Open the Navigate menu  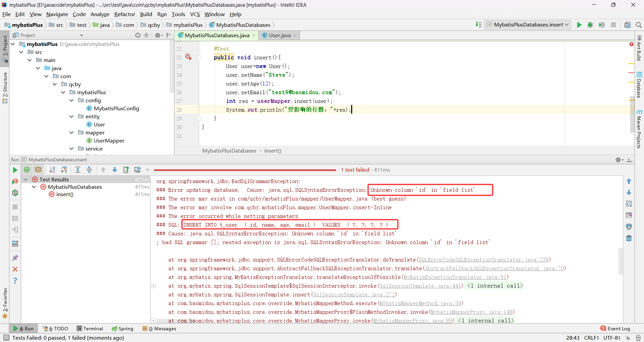tap(57, 14)
